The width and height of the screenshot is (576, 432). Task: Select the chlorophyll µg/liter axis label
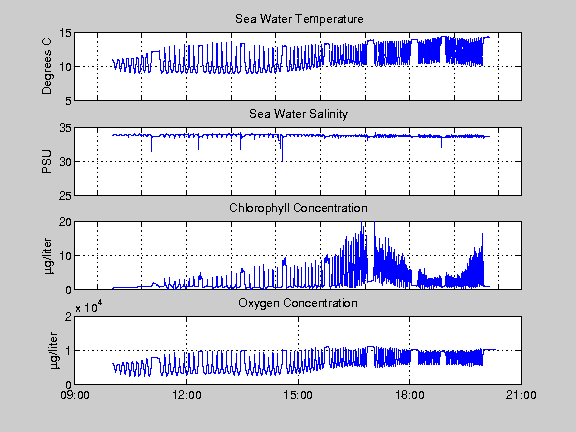(48, 256)
